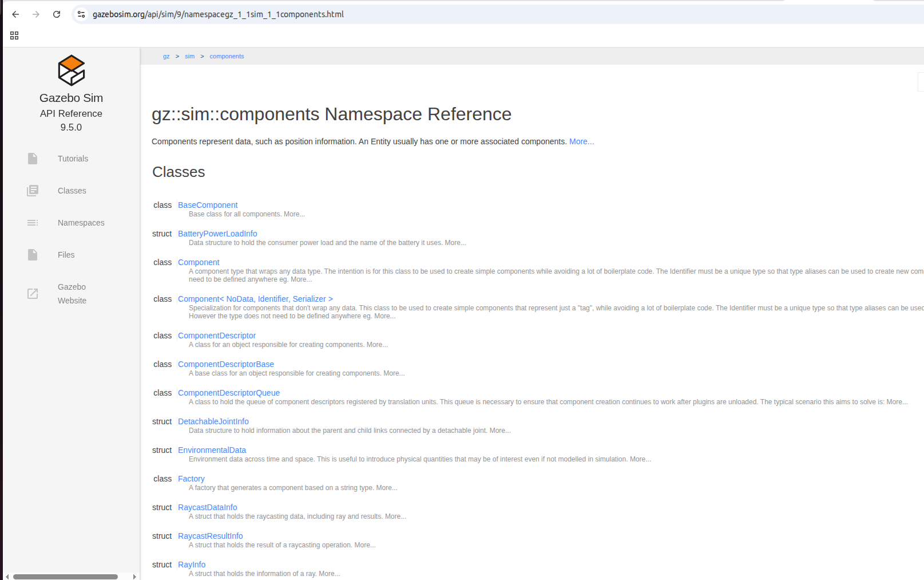Viewport: 924px width, 580px height.
Task: Click the apps grid icon below toolbar
Action: click(x=14, y=35)
